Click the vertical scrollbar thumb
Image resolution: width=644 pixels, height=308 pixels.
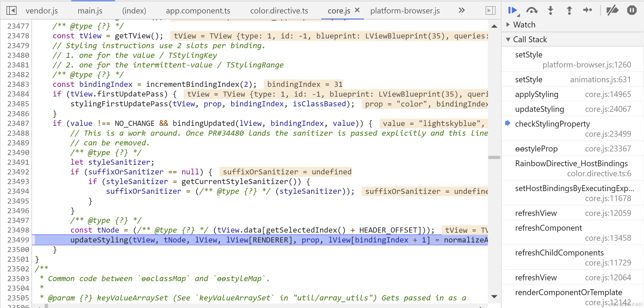pyautogui.click(x=494, y=157)
